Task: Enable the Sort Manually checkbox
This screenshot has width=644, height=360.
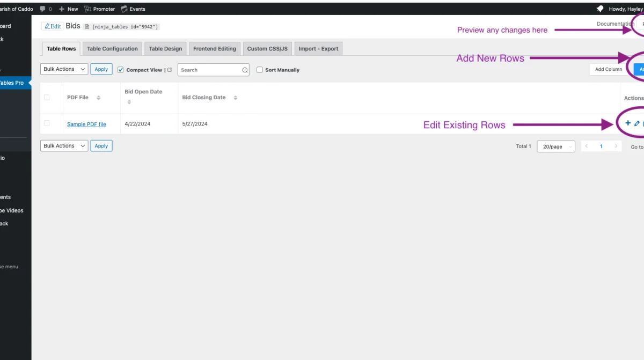Action: (x=260, y=70)
